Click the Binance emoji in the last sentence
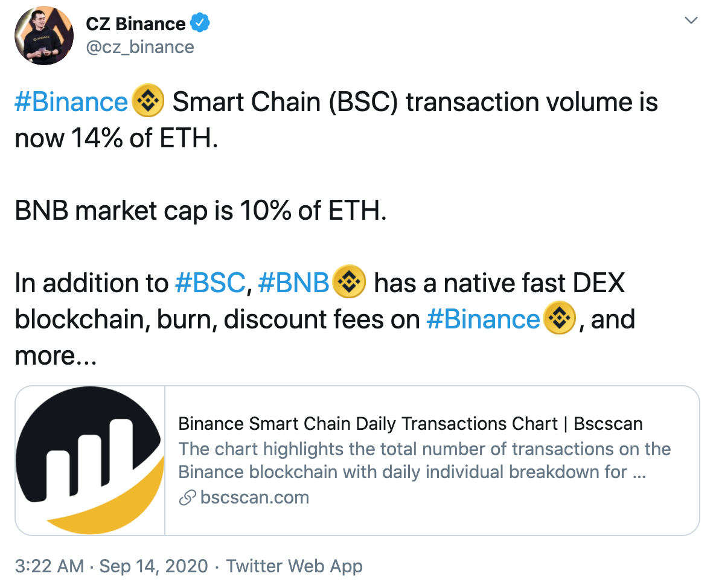 [x=558, y=319]
